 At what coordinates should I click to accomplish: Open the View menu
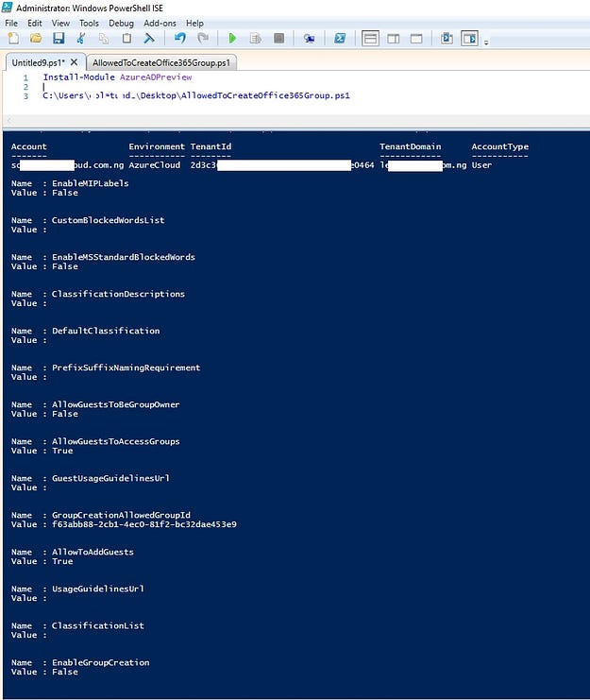(x=60, y=24)
